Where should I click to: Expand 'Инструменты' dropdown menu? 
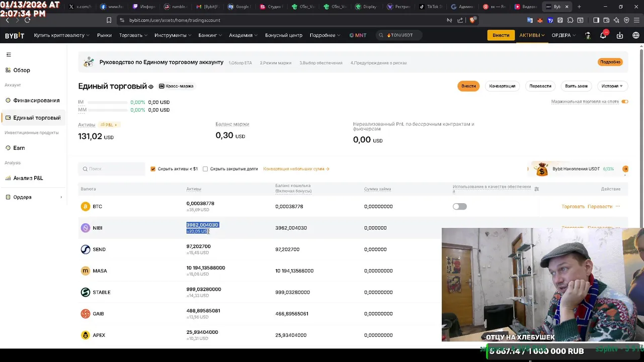coord(173,35)
